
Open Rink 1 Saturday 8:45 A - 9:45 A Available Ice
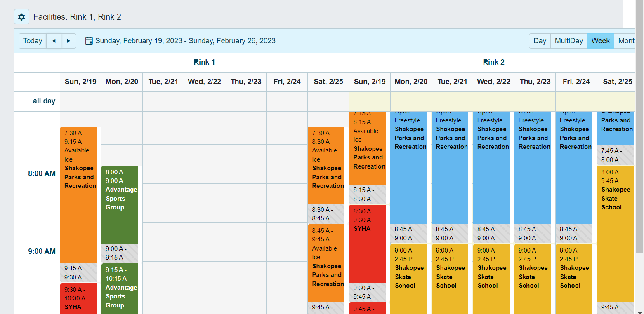(326, 263)
